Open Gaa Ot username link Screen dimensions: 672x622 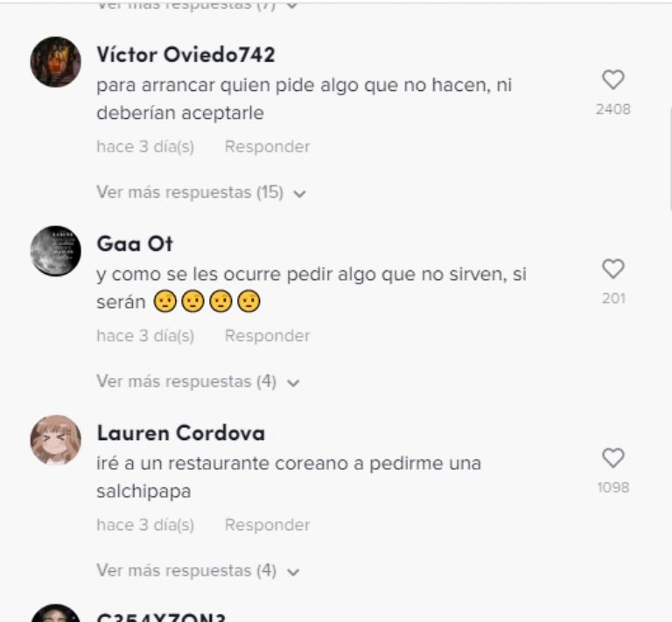135,244
